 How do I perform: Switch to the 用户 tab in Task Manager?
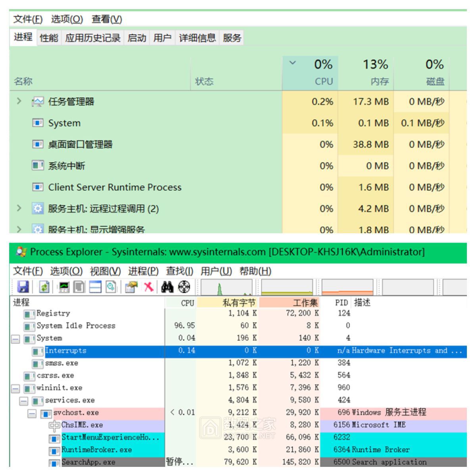point(162,38)
